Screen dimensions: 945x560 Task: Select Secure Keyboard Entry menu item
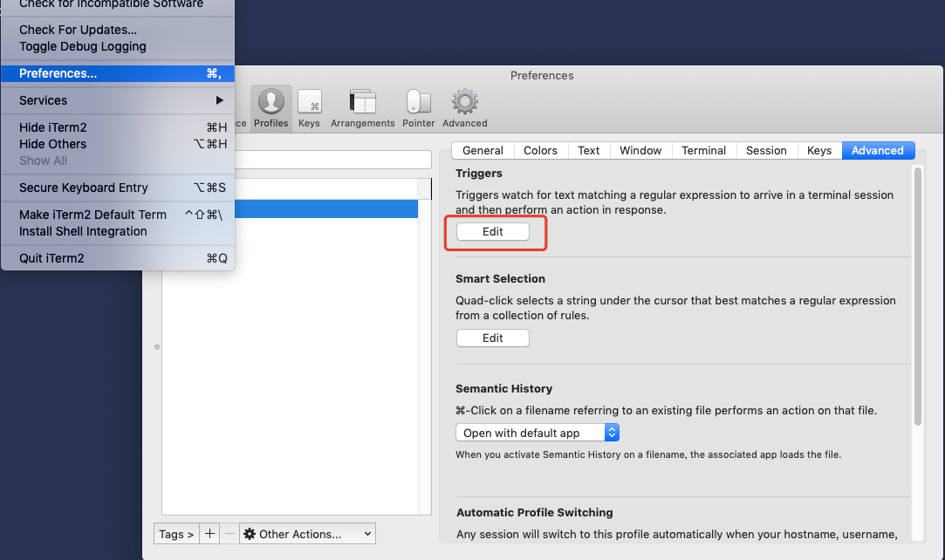[118, 188]
